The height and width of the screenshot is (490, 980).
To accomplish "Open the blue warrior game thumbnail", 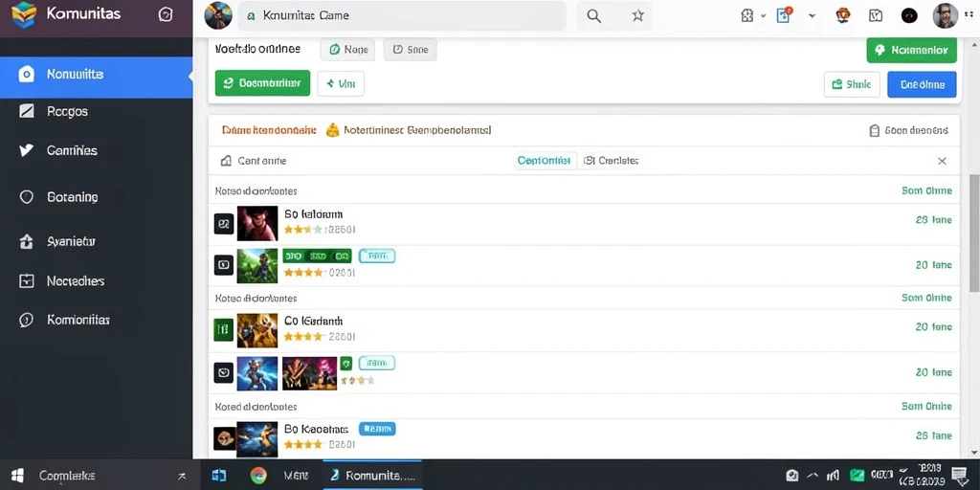I will point(257,374).
